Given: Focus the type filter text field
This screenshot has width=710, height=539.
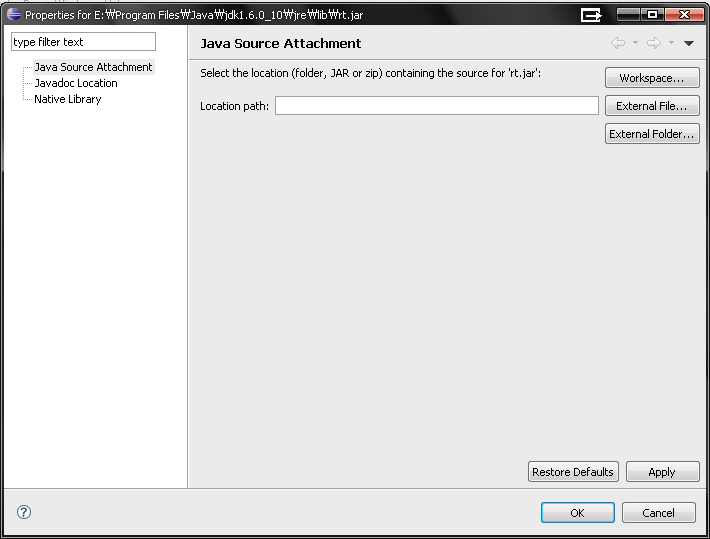Looking at the screenshot, I should pos(83,42).
